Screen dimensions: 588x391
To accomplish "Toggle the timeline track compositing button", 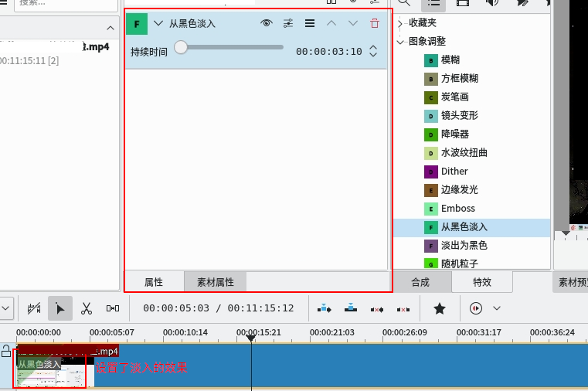I will click(x=34, y=308).
